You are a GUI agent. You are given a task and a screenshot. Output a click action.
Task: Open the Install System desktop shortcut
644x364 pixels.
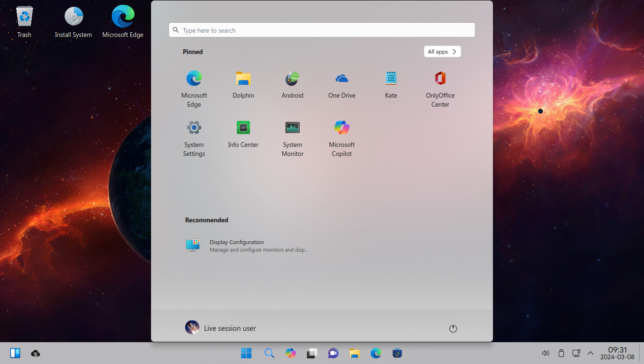pyautogui.click(x=73, y=22)
